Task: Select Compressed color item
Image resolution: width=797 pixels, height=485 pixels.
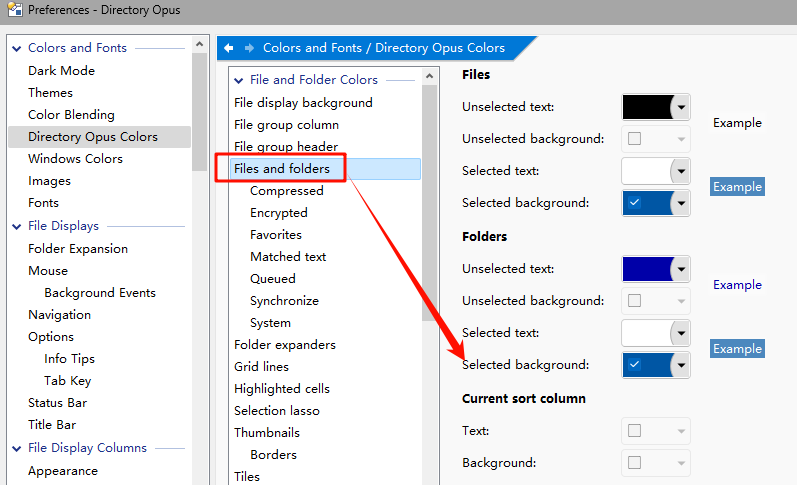Action: point(287,191)
